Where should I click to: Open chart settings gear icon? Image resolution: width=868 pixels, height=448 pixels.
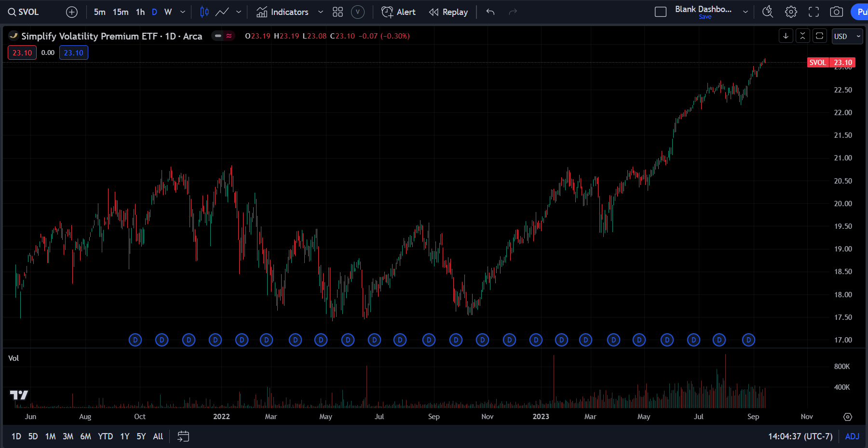791,12
